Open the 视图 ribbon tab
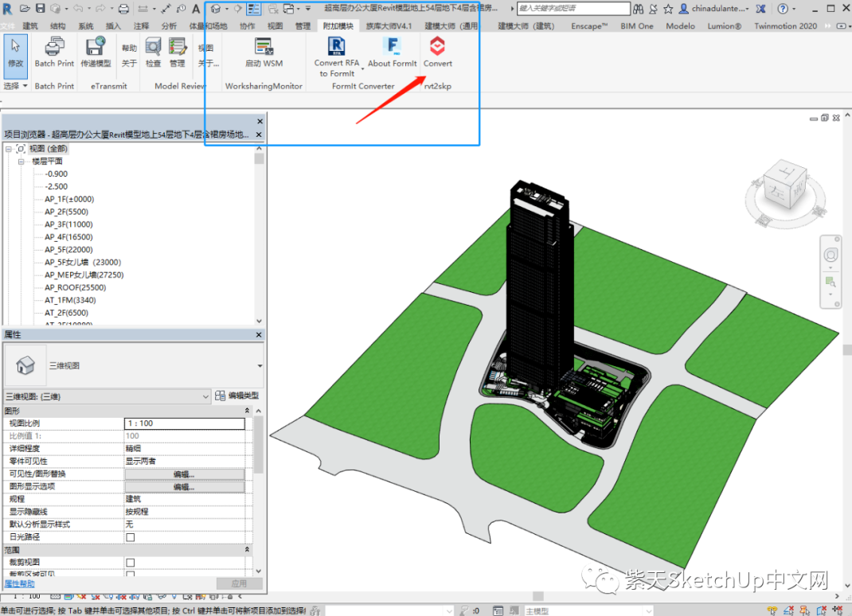Viewport: 852px width, 616px height. click(275, 26)
